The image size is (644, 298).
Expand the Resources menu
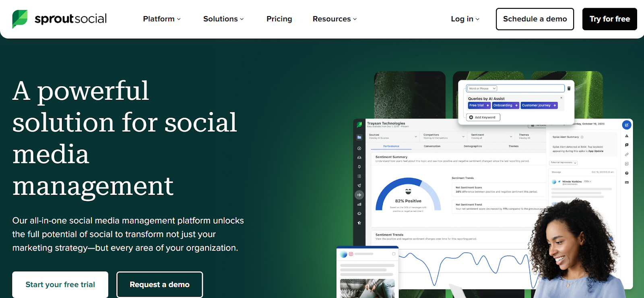tap(334, 19)
